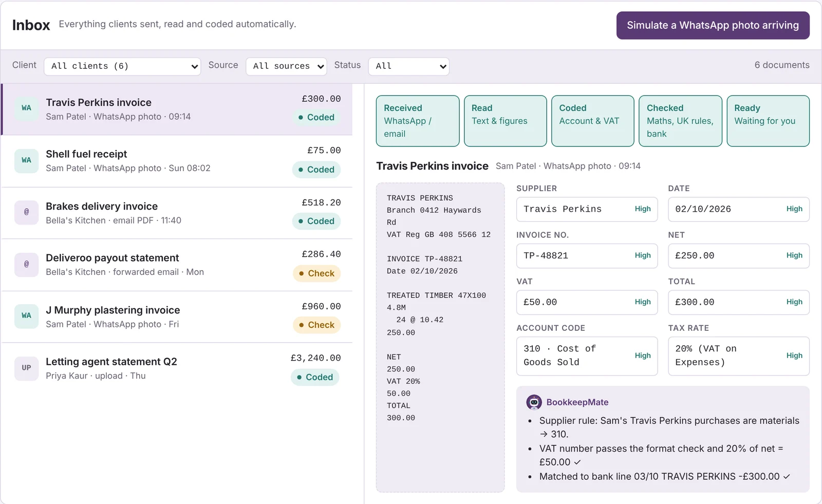Click the @ icon for Deliveroo payout statement
The image size is (822, 504).
[26, 265]
